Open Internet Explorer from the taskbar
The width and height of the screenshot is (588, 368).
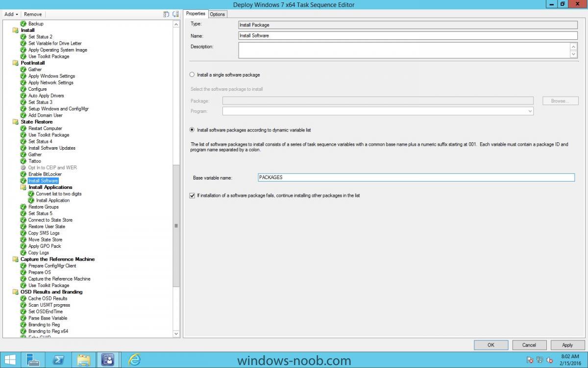point(134,360)
